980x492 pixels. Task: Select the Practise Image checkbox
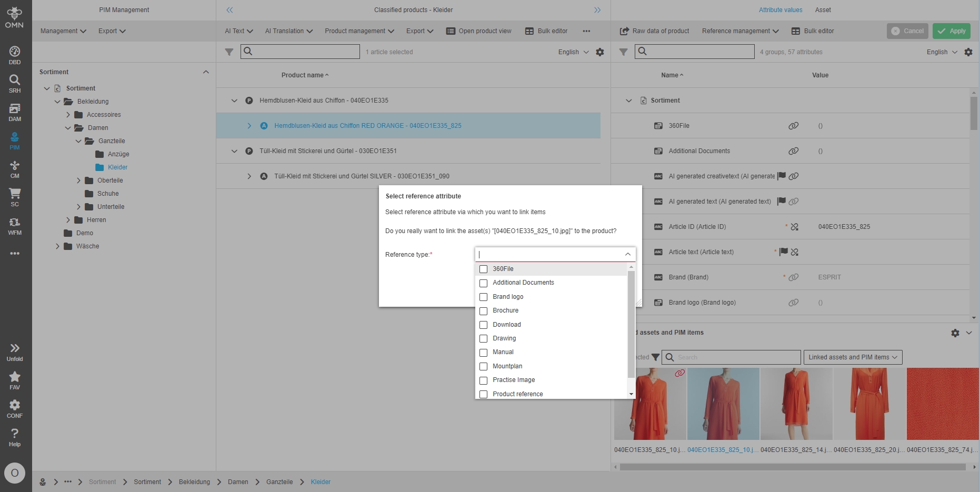(x=484, y=380)
